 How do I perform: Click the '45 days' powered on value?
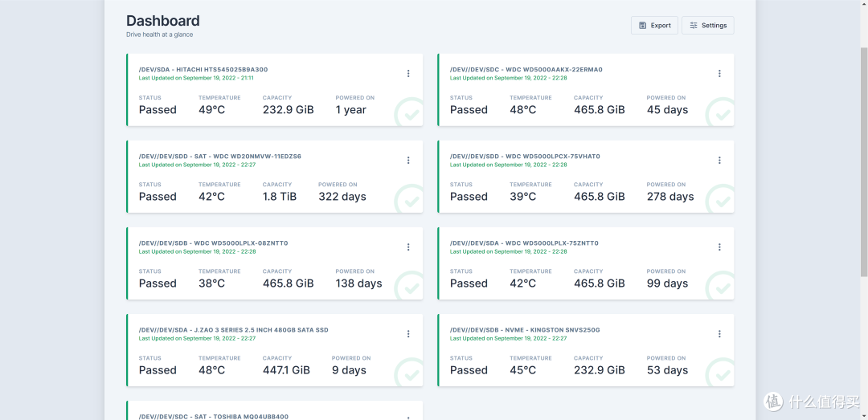(x=667, y=109)
